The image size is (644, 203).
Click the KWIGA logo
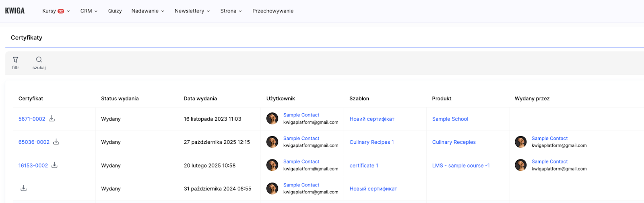click(15, 11)
